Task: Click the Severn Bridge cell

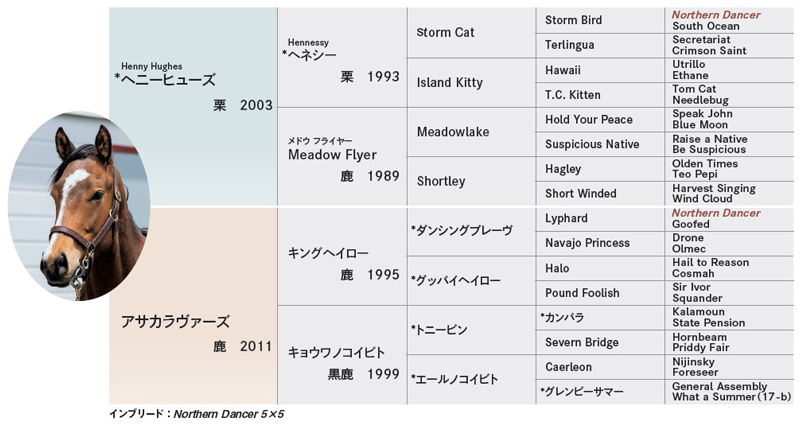Action: 600,342
